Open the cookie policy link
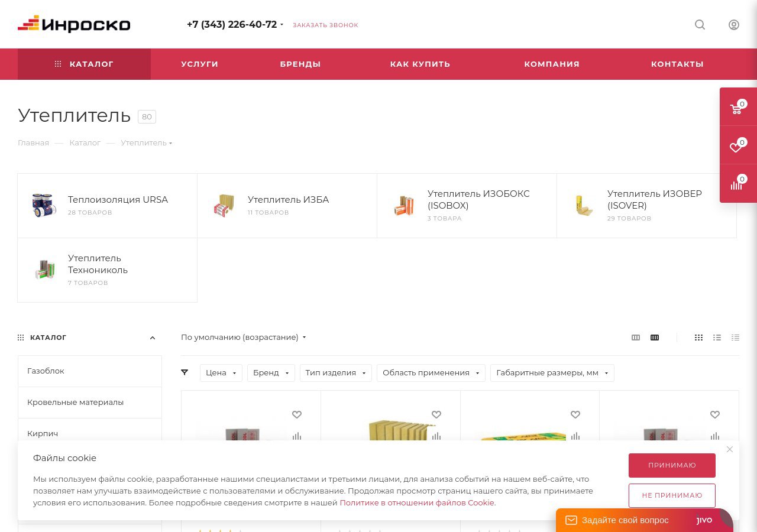This screenshot has width=757, height=532. pos(417,503)
